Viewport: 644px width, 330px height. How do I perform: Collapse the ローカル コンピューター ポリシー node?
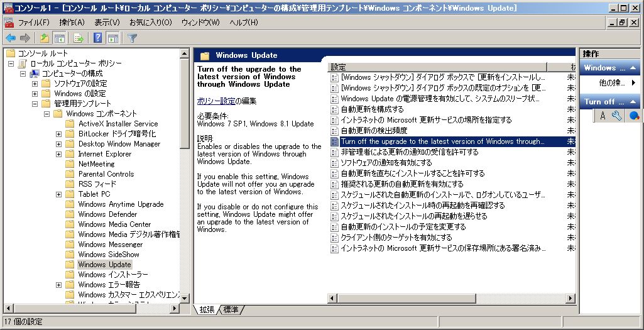(x=11, y=63)
